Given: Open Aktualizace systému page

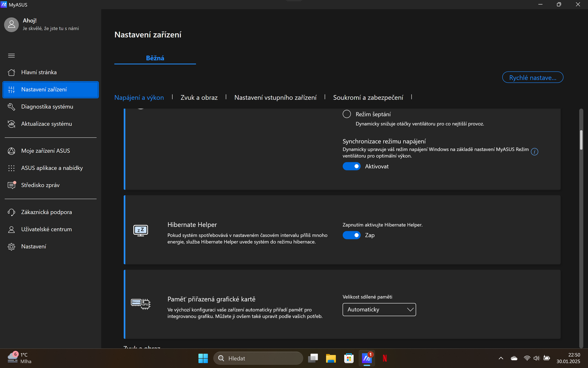Looking at the screenshot, I should click(x=51, y=124).
